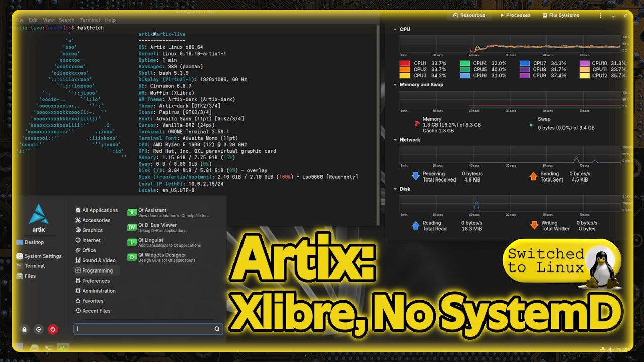644x362 pixels.
Task: Choose the Graphics category icon
Action: point(78,230)
